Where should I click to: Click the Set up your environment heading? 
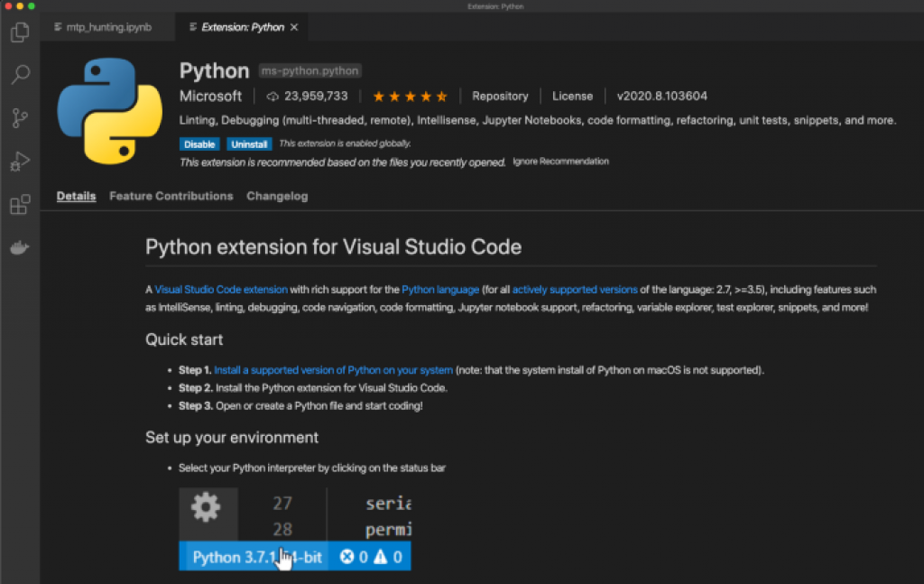232,438
